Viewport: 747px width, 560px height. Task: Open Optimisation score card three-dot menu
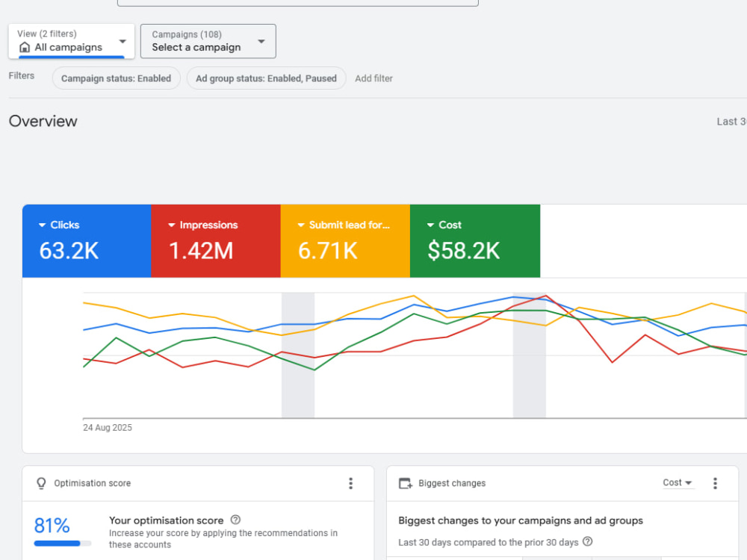[350, 483]
